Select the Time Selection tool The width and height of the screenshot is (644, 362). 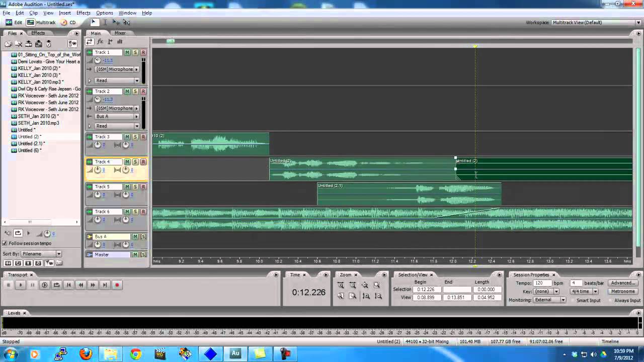pyautogui.click(x=105, y=22)
